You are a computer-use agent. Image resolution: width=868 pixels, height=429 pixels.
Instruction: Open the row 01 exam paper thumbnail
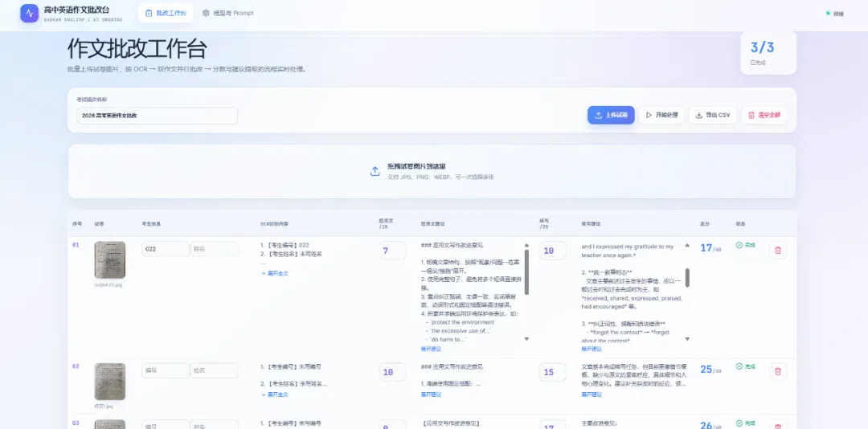point(109,259)
